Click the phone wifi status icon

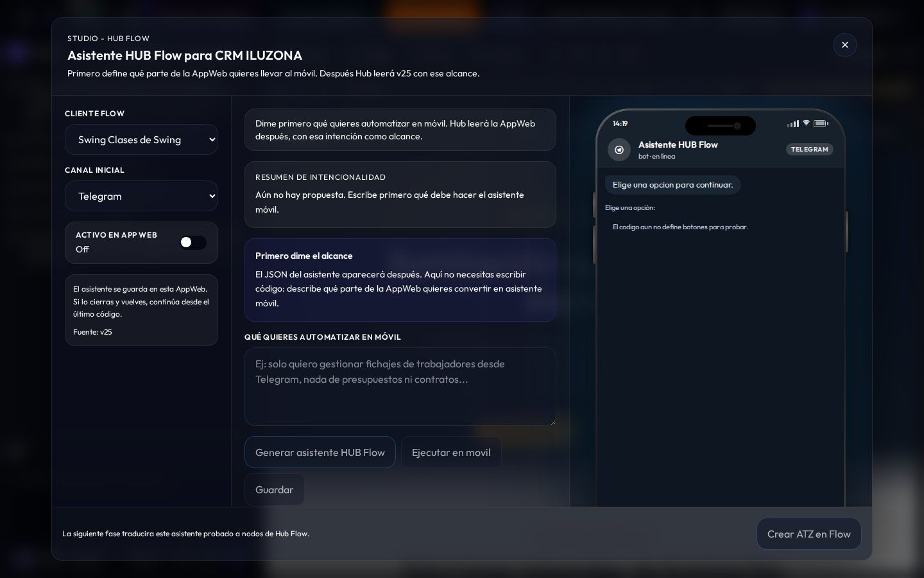point(806,123)
